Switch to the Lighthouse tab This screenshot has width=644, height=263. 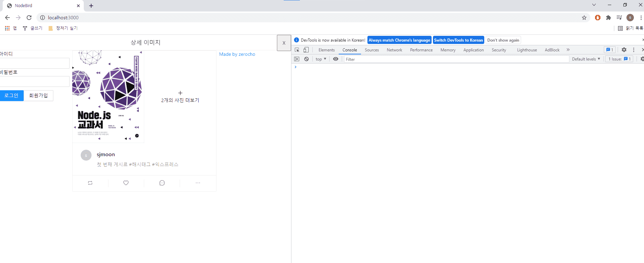point(527,50)
